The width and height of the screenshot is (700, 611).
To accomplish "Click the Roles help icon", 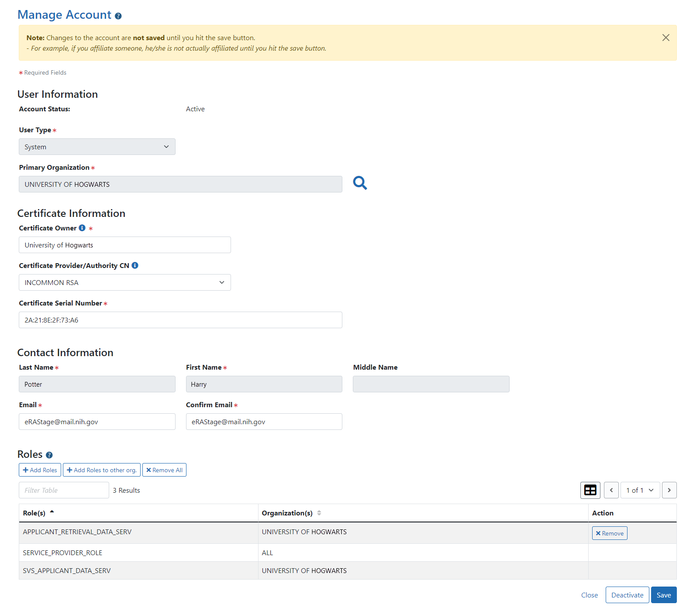I will (49, 455).
